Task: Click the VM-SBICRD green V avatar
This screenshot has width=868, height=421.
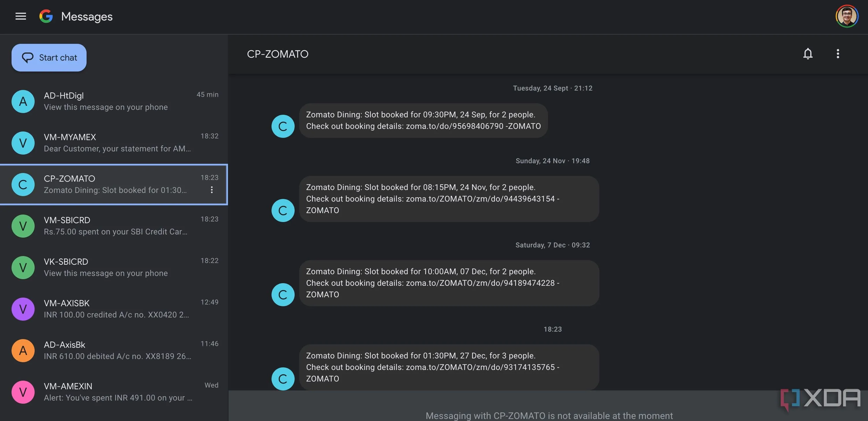Action: coord(23,226)
